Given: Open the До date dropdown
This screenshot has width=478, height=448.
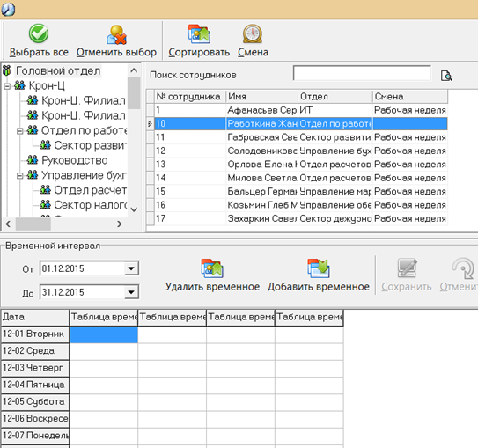Looking at the screenshot, I should click(x=131, y=292).
